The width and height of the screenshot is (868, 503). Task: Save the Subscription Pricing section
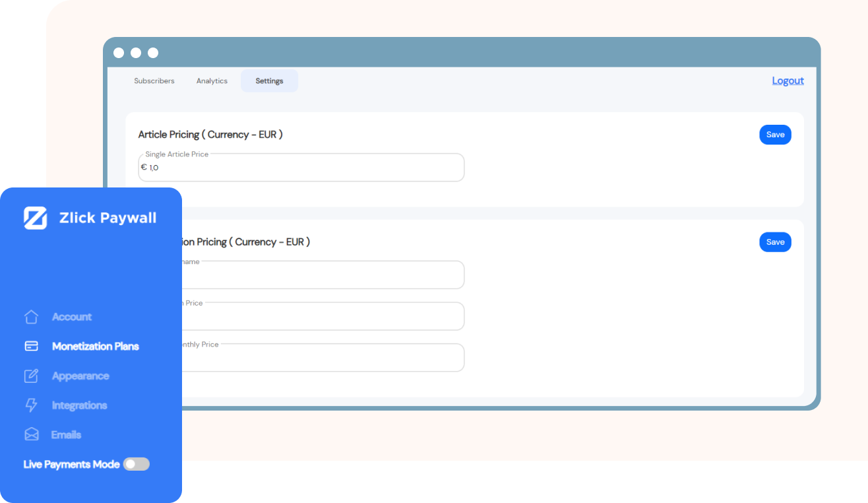[775, 242]
